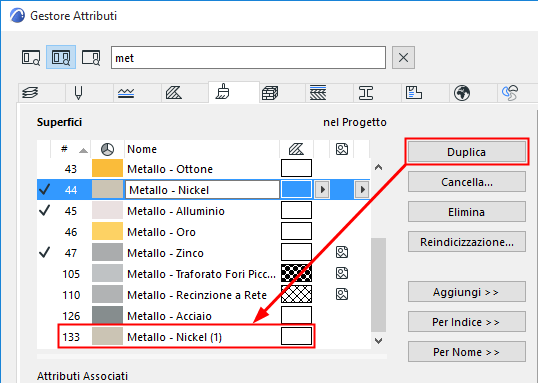Click checkmark of row 45 Metallo - Alluminio
This screenshot has width=538, height=383.
pos(45,210)
